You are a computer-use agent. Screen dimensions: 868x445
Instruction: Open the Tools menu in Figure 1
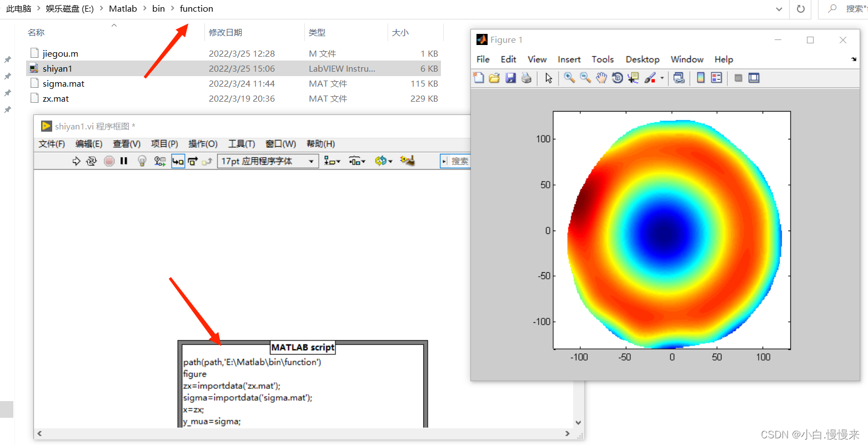click(603, 59)
